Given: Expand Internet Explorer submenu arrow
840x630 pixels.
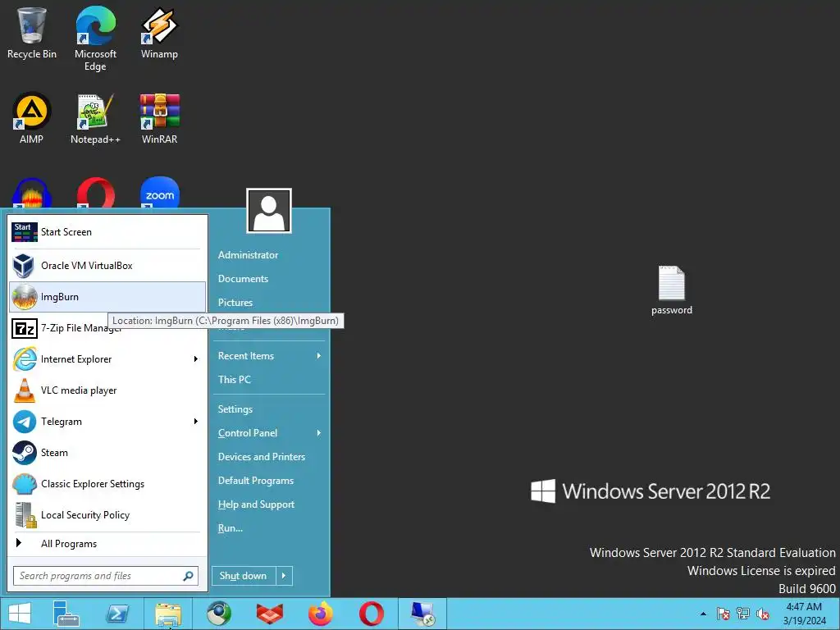Looking at the screenshot, I should point(195,359).
